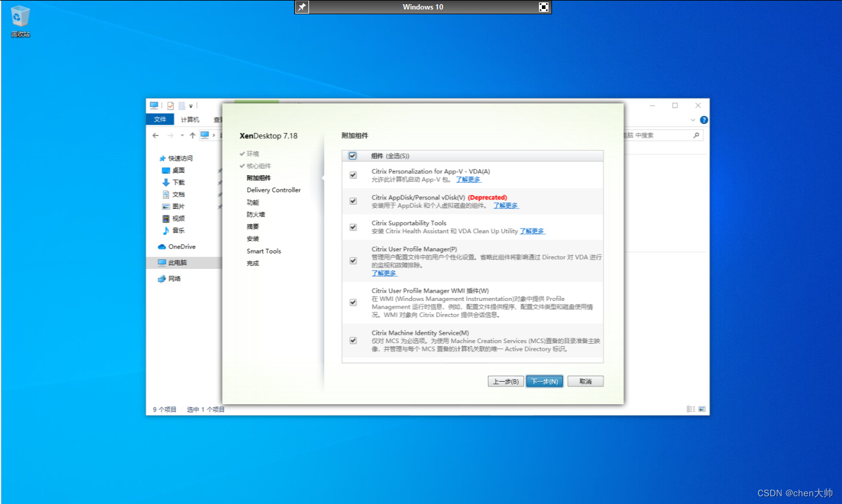Select 安装 step in installer sidebar

coord(253,239)
